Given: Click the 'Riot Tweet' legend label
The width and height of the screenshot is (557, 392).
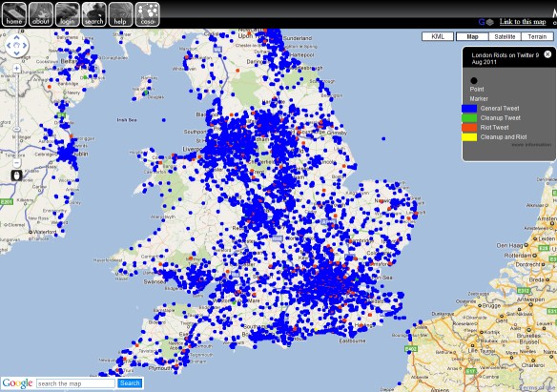Looking at the screenshot, I should click(x=494, y=128).
